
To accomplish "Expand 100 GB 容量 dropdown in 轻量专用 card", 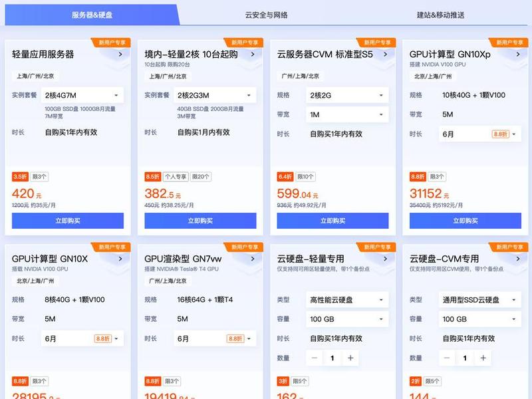I will point(347,319).
